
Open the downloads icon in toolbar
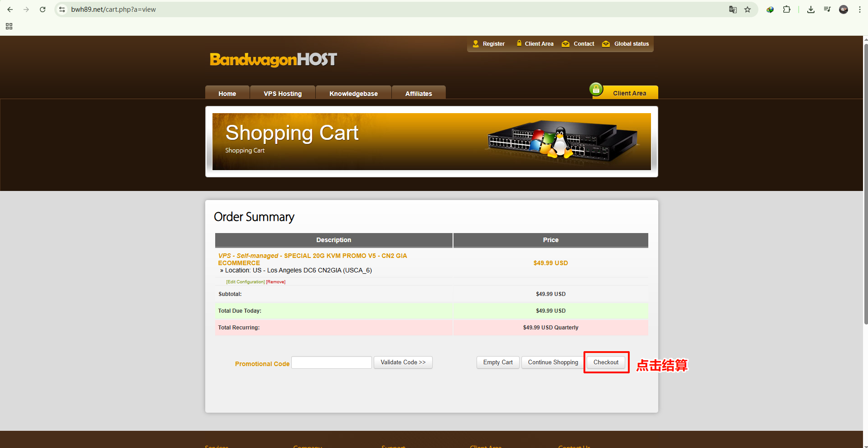point(811,10)
